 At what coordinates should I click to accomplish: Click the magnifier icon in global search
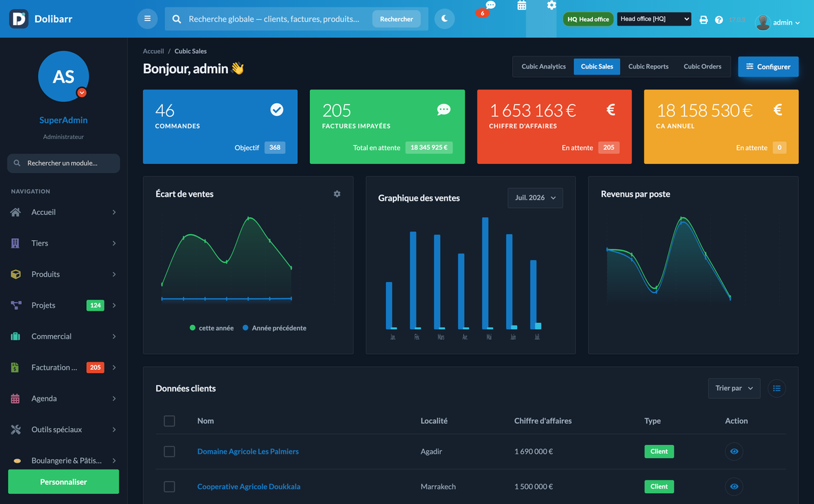(176, 19)
